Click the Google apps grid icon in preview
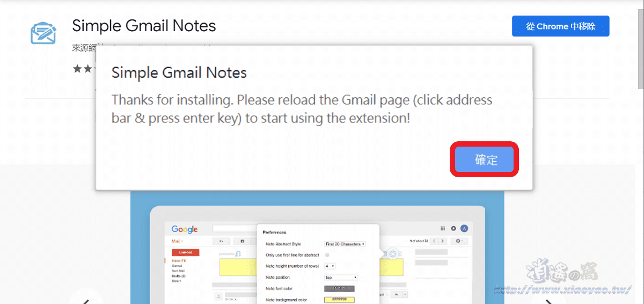The width and height of the screenshot is (644, 304). pyautogui.click(x=443, y=228)
